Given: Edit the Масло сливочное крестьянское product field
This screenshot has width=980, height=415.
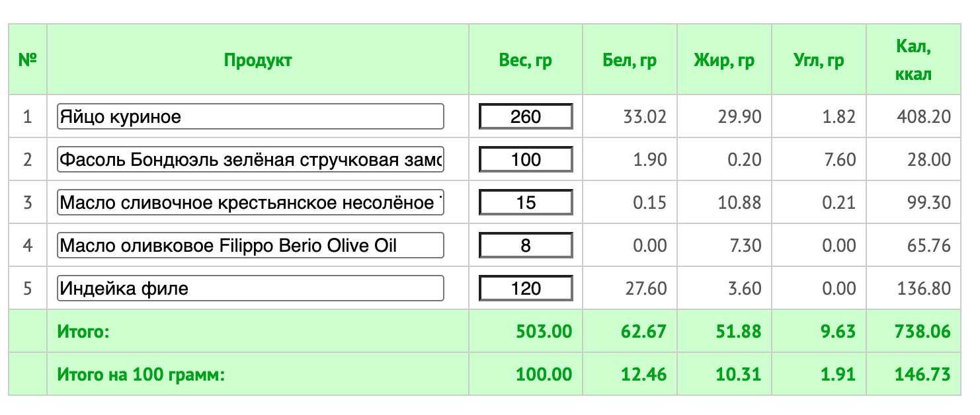Looking at the screenshot, I should pyautogui.click(x=251, y=203).
